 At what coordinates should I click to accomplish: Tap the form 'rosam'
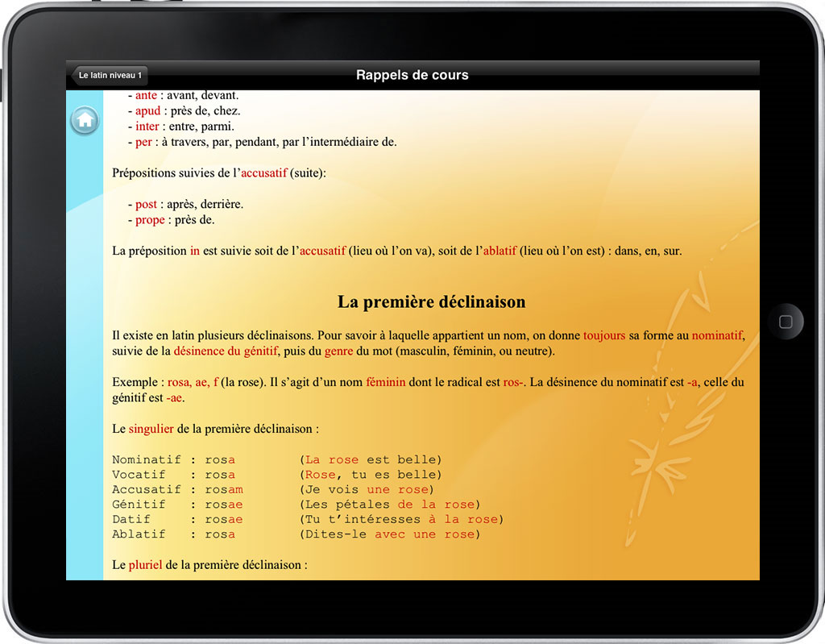pos(224,490)
